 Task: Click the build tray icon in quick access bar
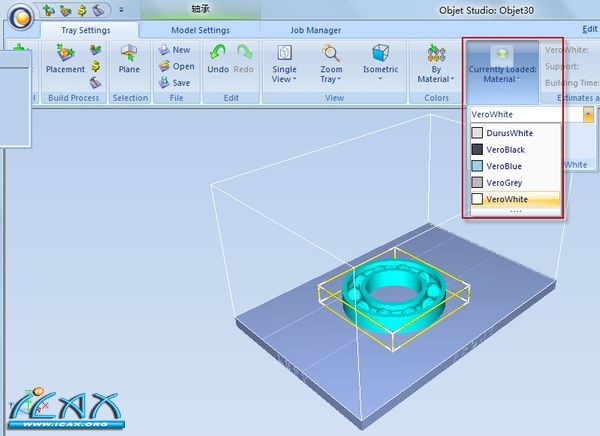(x=98, y=10)
